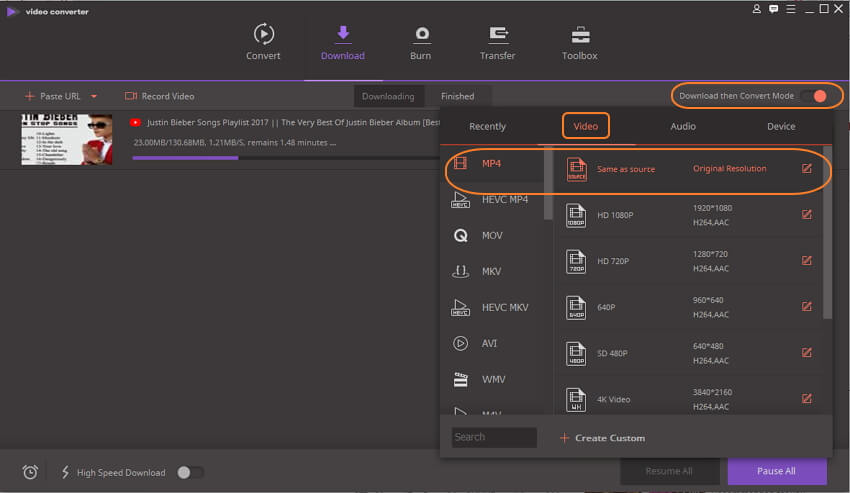The width and height of the screenshot is (850, 493).
Task: Click the scheduler alarm clock icon
Action: pyautogui.click(x=31, y=472)
